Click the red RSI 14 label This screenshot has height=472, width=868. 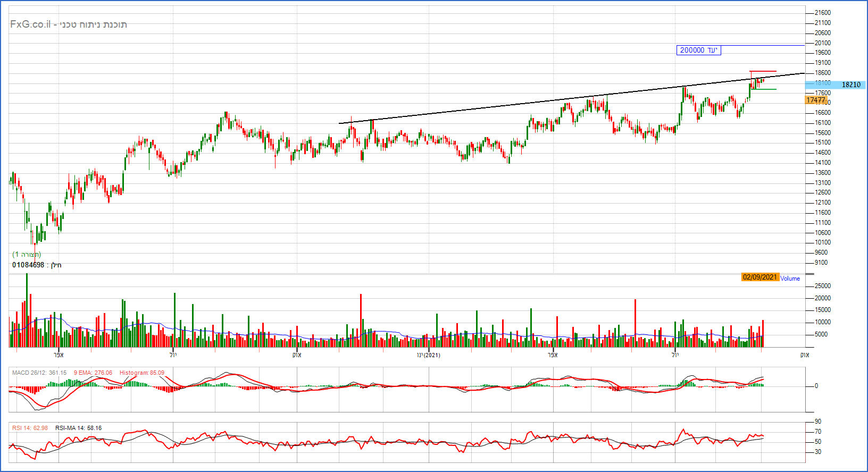(30, 428)
